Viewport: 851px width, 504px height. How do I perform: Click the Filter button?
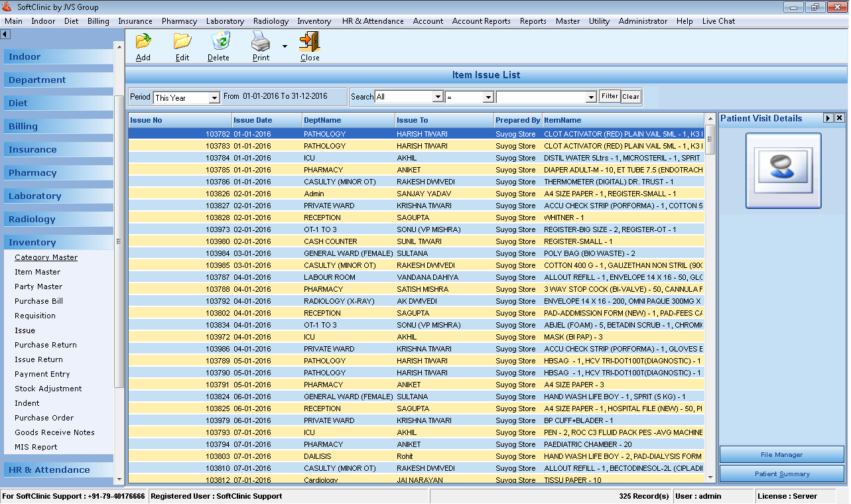click(609, 96)
